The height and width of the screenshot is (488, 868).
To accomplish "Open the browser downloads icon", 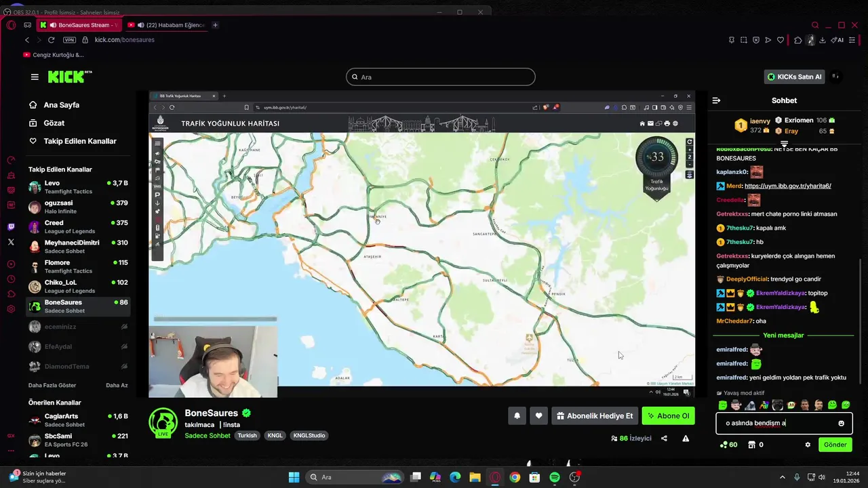I will coord(823,40).
